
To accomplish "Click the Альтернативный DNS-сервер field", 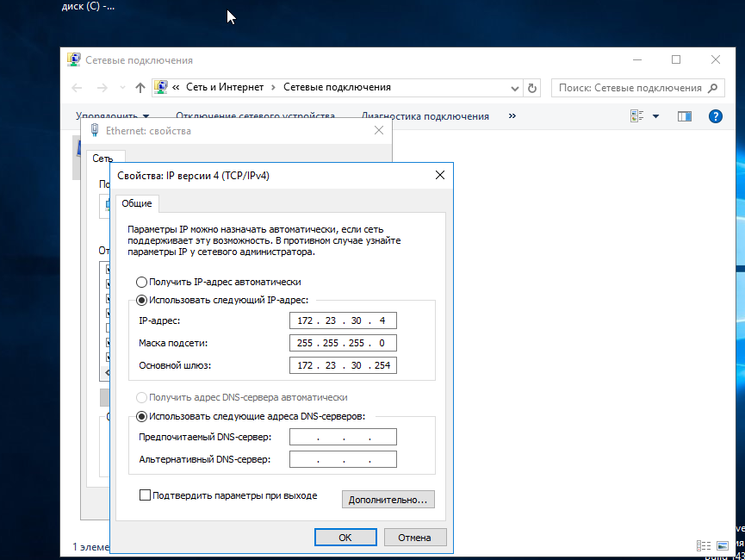I will 343,459.
